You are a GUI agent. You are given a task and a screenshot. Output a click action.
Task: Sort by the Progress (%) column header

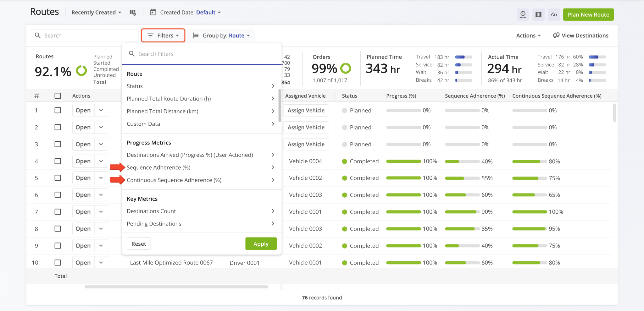(x=401, y=96)
